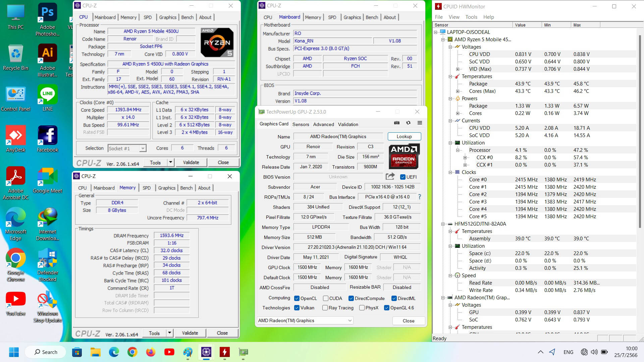Switch to the Sensors tab in GPU-Z
This screenshot has width=644, height=362.
point(301,124)
